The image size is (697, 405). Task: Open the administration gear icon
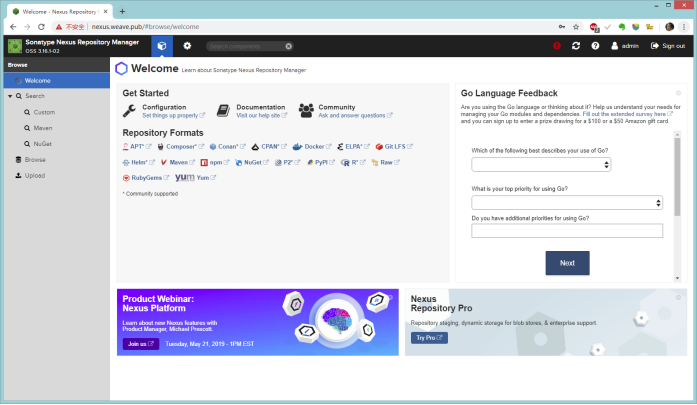pos(187,46)
